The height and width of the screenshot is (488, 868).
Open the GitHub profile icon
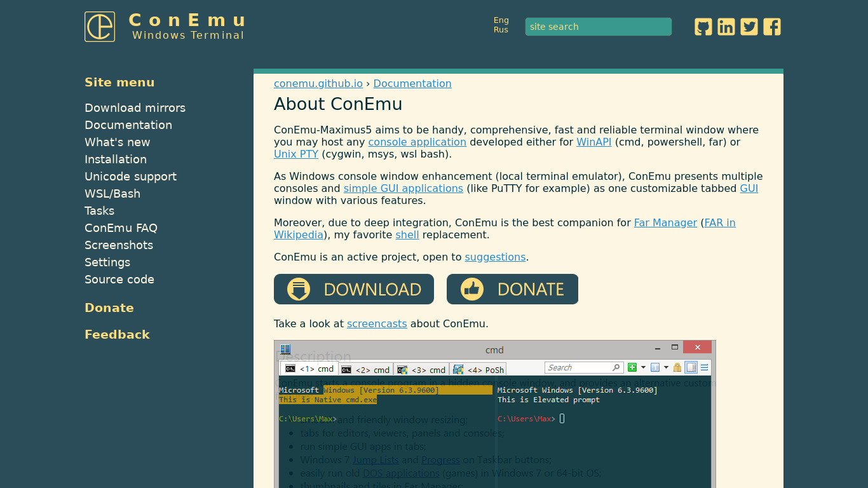pos(703,27)
